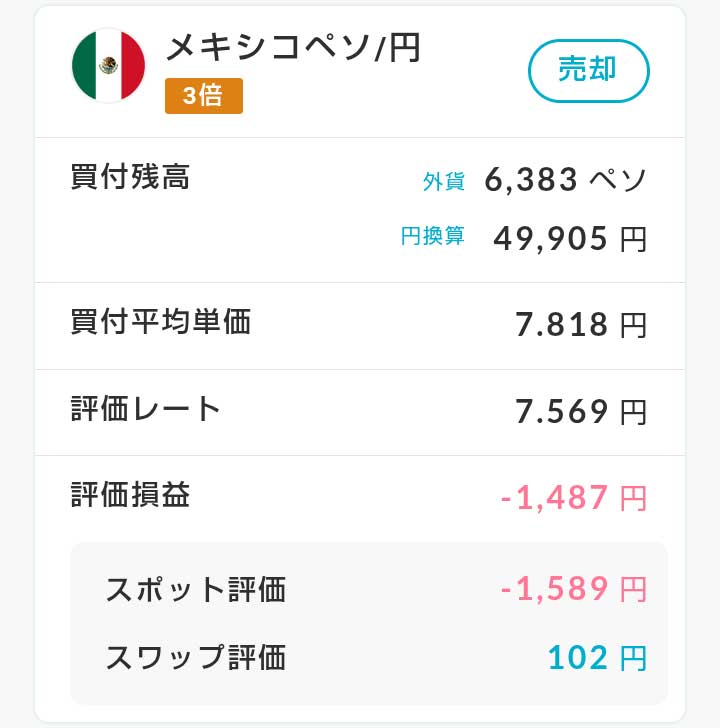This screenshot has width=720, height=728.
Task: Click the 評価レート row label
Action: tap(145, 409)
